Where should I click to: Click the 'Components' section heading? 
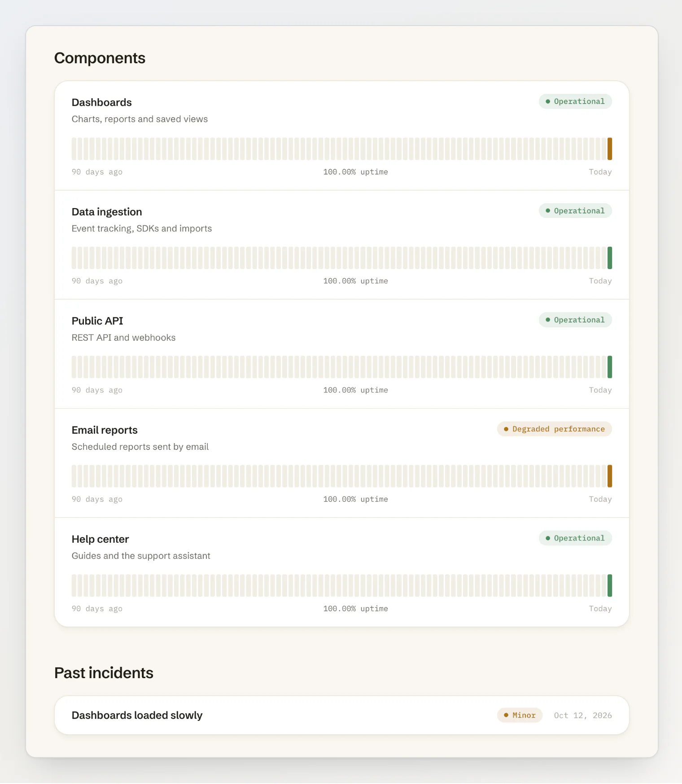click(100, 58)
